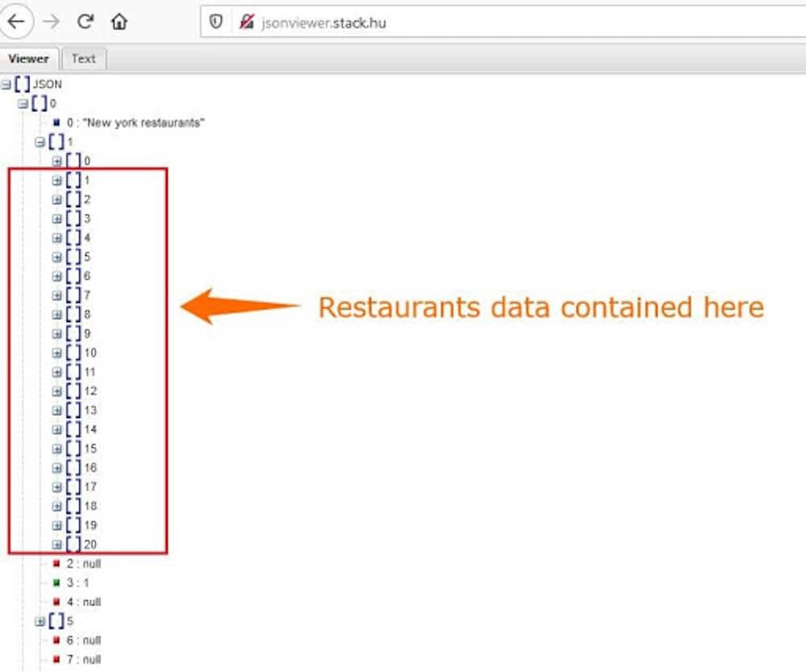Collapse the JSON root node
This screenshot has height=672, width=806.
[x=6, y=83]
